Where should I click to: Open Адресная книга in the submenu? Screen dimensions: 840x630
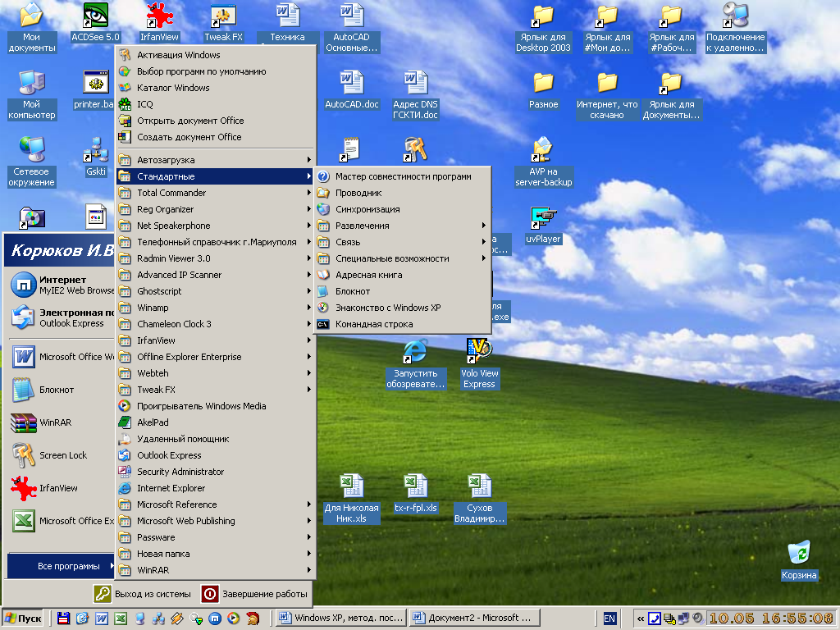(x=403, y=275)
